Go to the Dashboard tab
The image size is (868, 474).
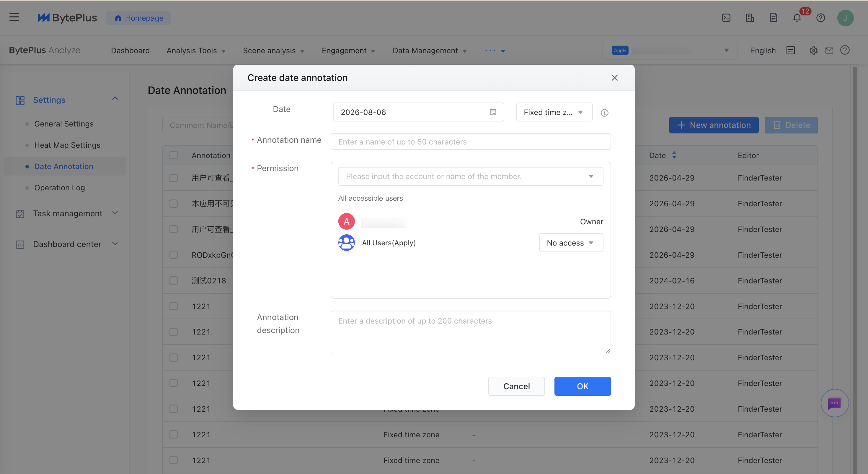[130, 51]
